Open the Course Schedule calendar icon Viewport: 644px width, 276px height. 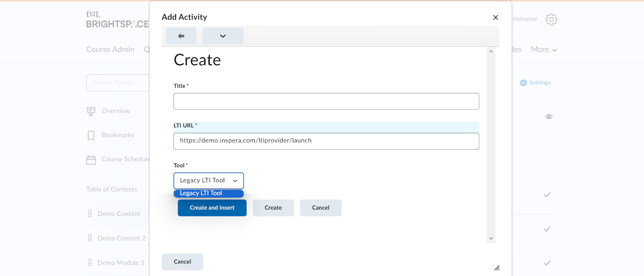point(91,160)
